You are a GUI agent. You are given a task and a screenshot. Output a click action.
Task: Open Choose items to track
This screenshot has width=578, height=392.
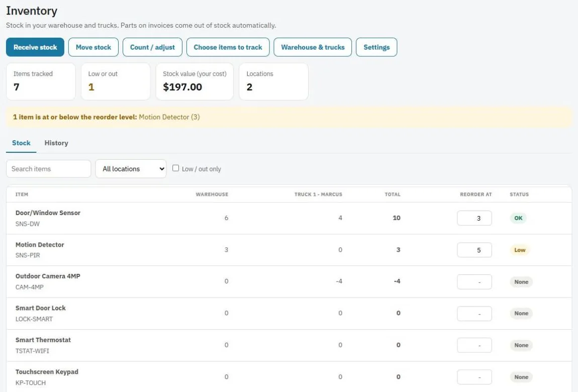tap(228, 47)
